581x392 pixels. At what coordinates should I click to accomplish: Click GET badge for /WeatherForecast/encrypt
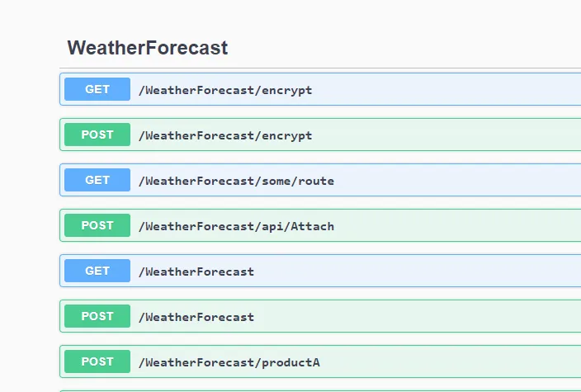coord(97,89)
